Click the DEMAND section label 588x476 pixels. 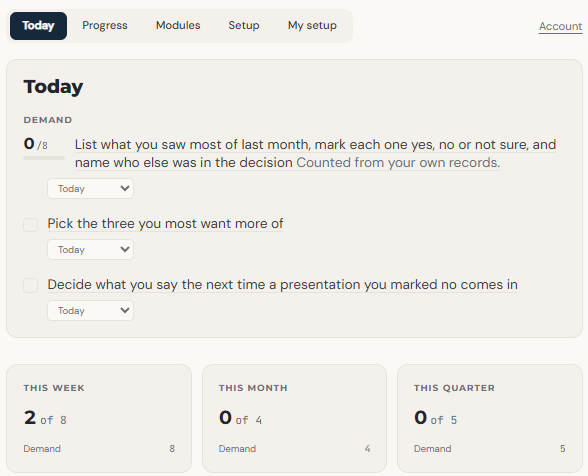click(48, 120)
